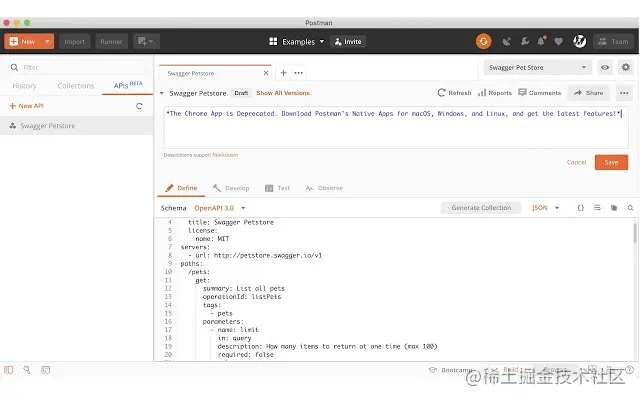This screenshot has width=640, height=400.
Task: Launch the collection Runner
Action: (111, 41)
